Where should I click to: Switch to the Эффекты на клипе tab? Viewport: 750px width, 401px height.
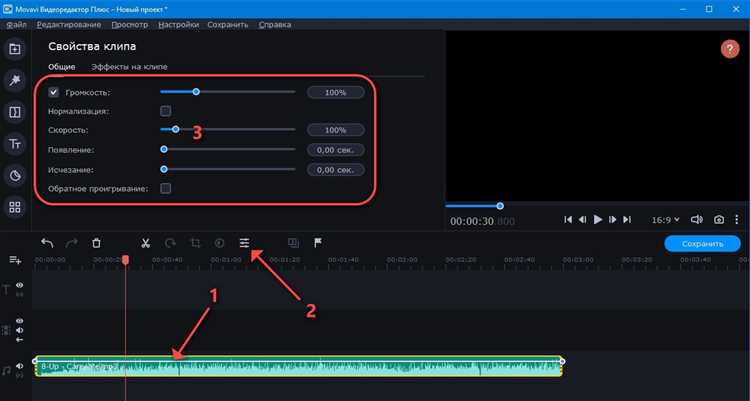[129, 67]
